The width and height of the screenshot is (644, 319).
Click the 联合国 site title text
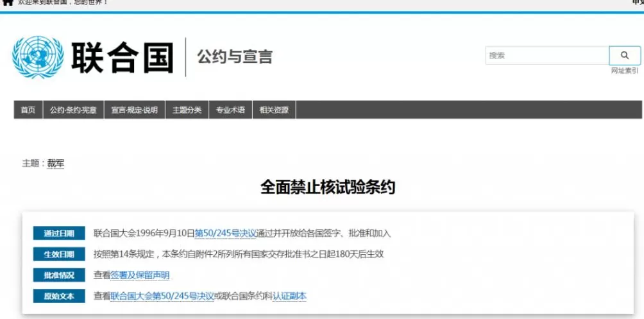122,57
